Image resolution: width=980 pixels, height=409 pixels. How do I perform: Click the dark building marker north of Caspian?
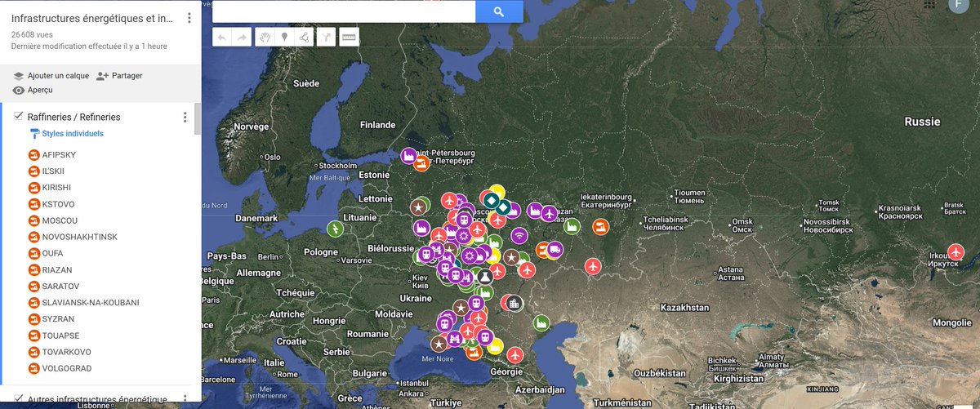point(514,304)
